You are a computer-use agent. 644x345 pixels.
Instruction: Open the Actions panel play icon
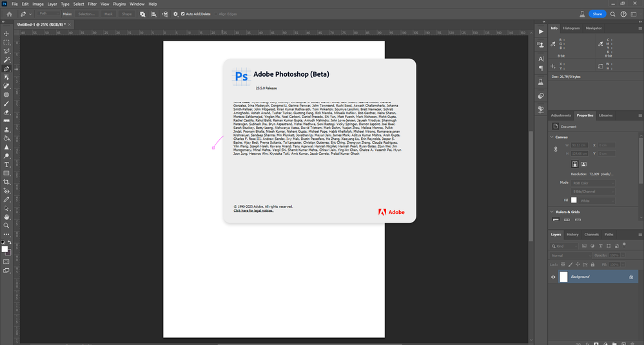(x=541, y=32)
